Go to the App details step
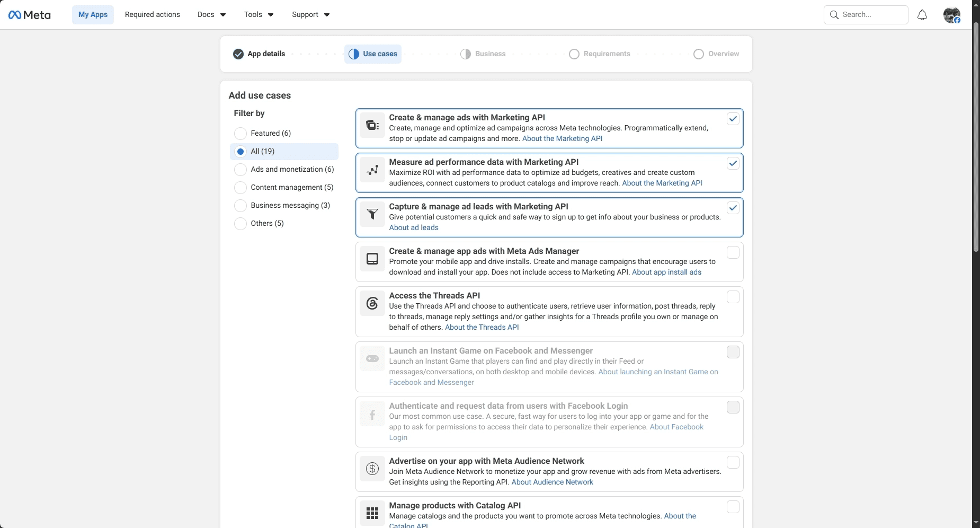This screenshot has width=980, height=528. coord(259,54)
